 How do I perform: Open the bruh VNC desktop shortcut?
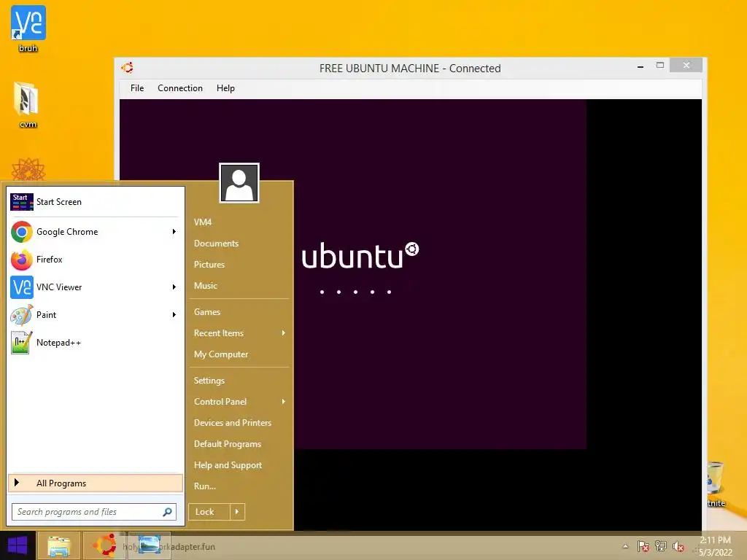(28, 28)
